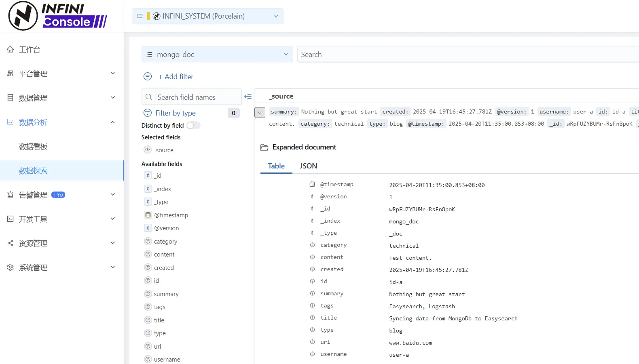Click the filter icon beside Add filter

148,76
